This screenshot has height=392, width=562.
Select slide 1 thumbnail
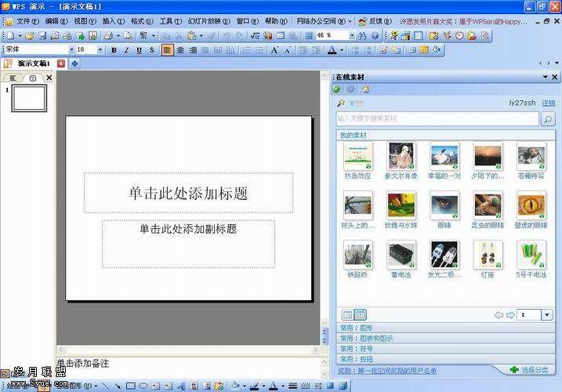click(x=29, y=98)
